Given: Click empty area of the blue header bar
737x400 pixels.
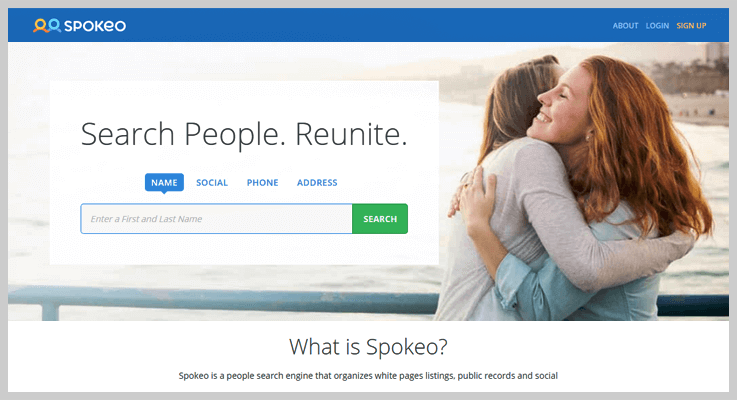Looking at the screenshot, I should coord(367,25).
